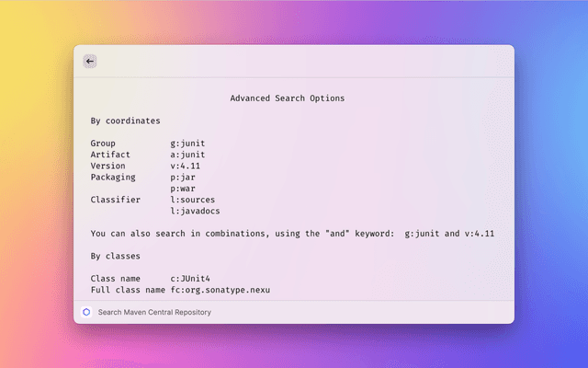Select the l:sources classifier example
588x368 pixels.
coord(193,200)
